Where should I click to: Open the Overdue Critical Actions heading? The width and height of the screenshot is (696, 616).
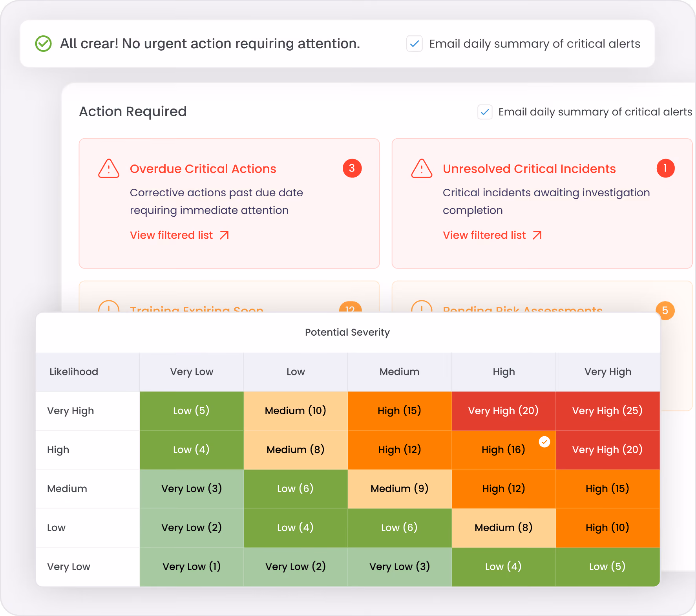203,169
